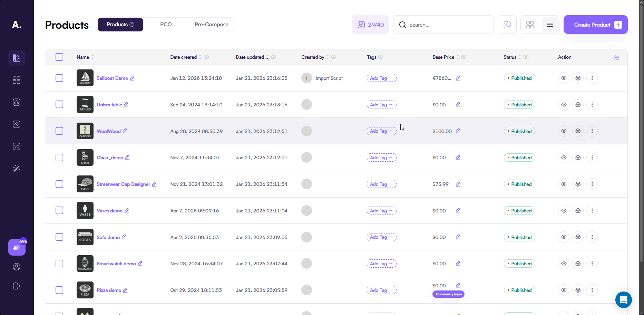Switch to list view layout
644x315 pixels.
point(550,25)
